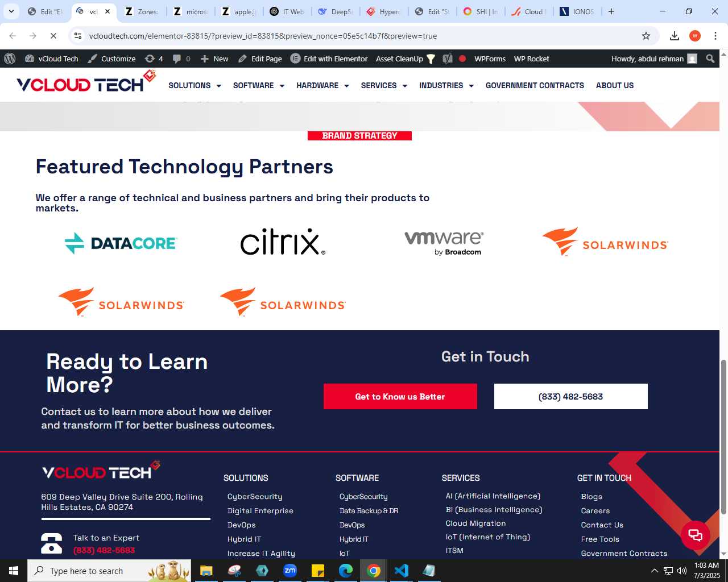Click the footer vCloud Tech logo
Viewport: 728px width, 582px height.
101,471
